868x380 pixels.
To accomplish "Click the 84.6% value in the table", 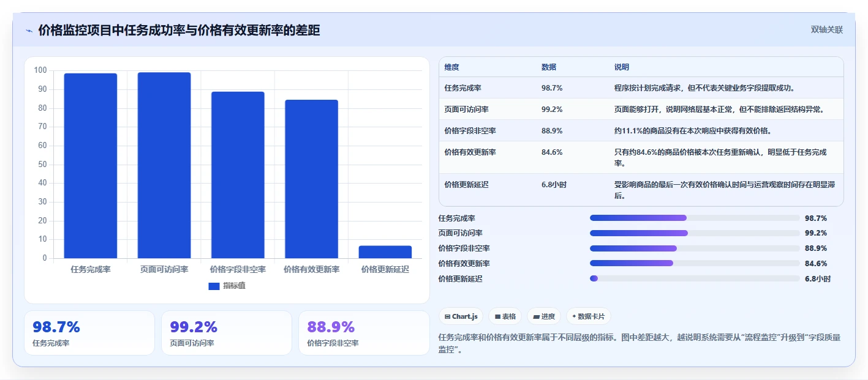I will click(x=552, y=152).
